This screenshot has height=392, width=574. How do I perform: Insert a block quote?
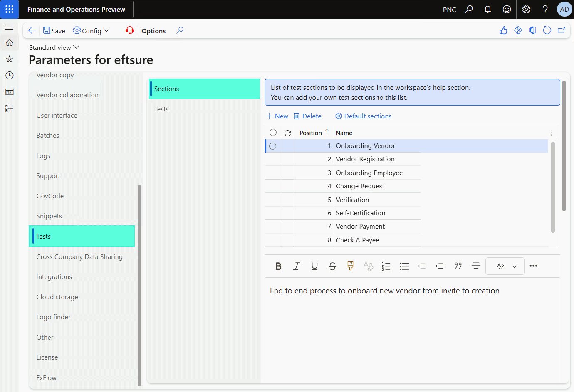(x=458, y=266)
